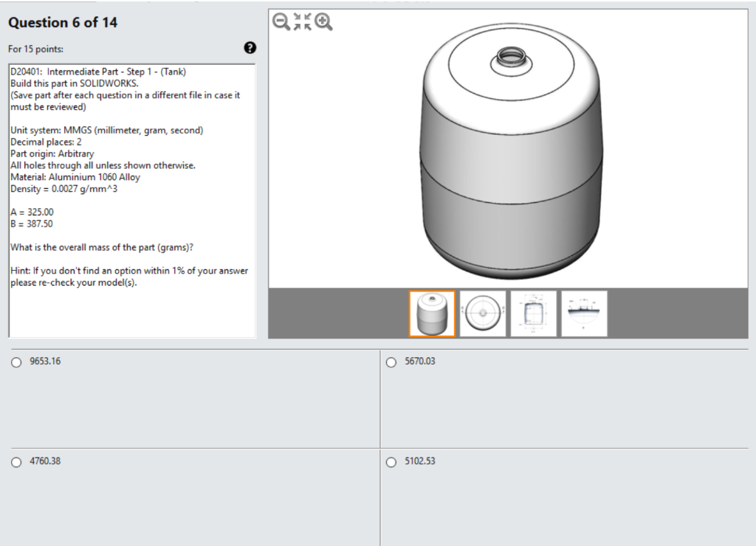Click the 'D20401: Intermediate Part' title line
Screen dimensions: 756x546
pos(98,72)
